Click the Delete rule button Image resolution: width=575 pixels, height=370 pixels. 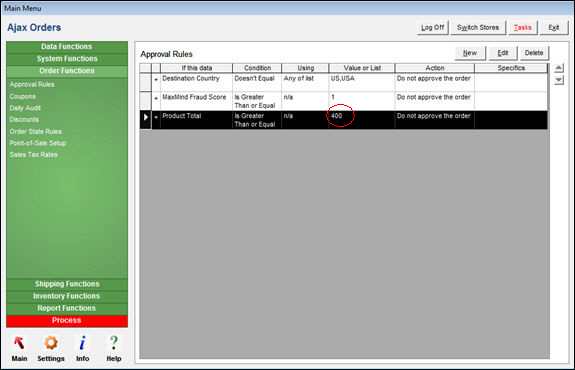point(534,53)
